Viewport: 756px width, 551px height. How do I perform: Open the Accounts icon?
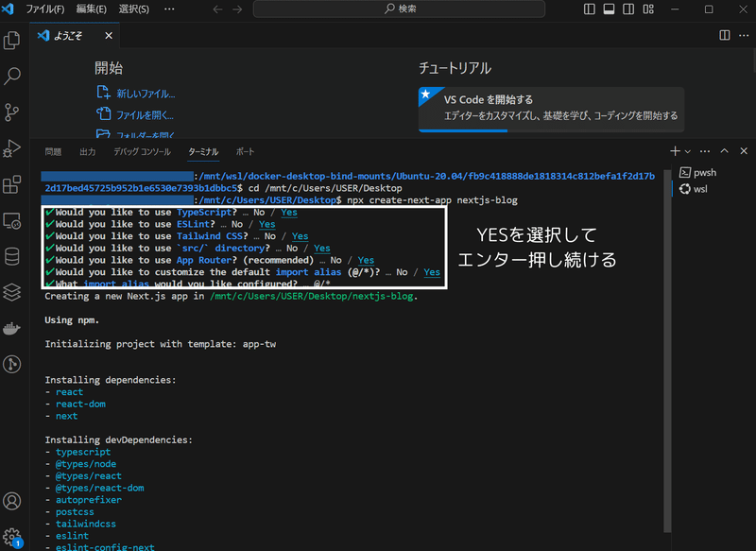12,501
